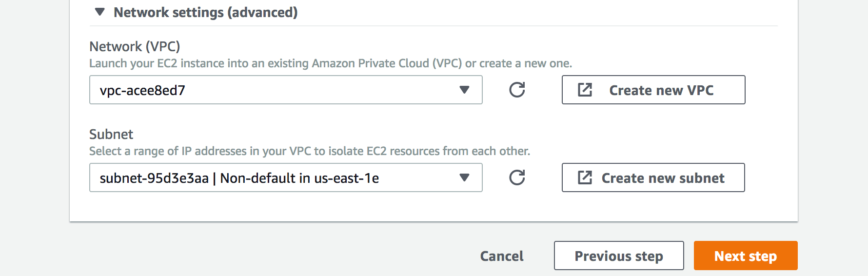The width and height of the screenshot is (868, 276).
Task: Click the Subnet field label
Action: tap(111, 135)
